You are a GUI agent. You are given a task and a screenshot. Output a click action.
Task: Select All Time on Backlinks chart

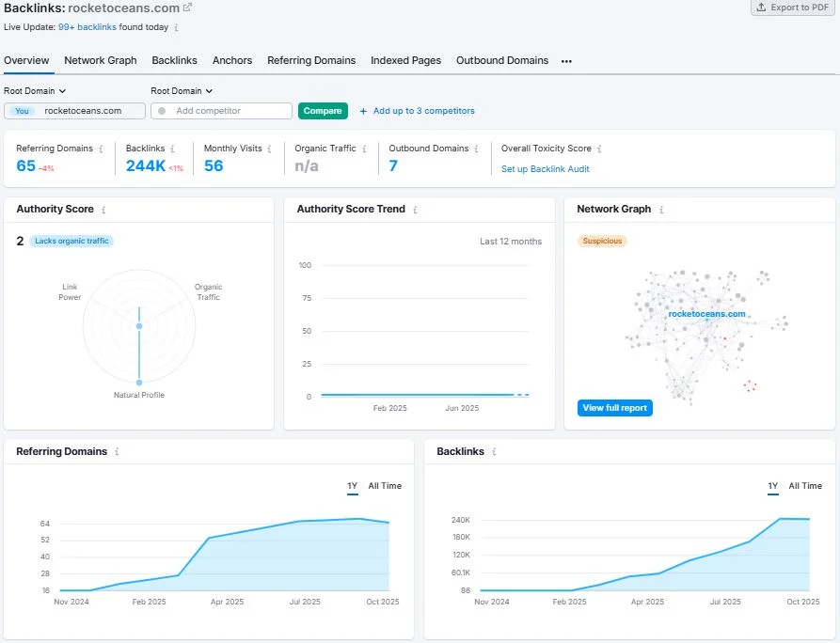pos(805,486)
